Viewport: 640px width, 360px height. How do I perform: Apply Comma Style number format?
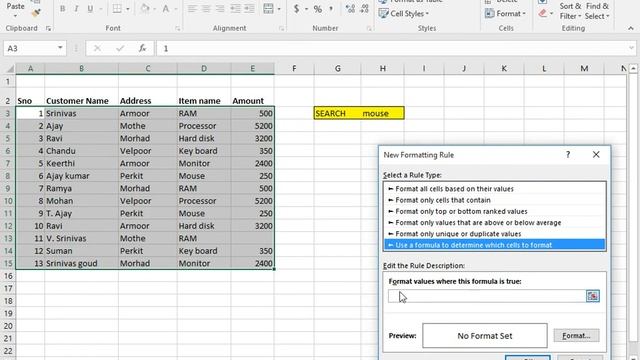click(x=331, y=9)
